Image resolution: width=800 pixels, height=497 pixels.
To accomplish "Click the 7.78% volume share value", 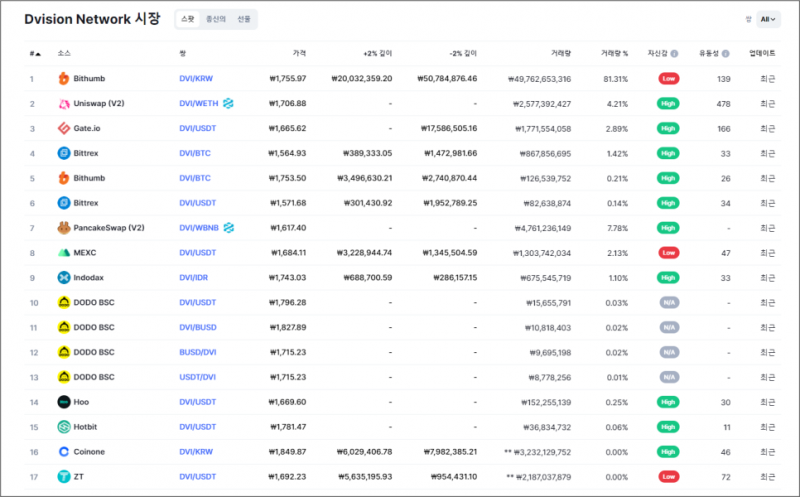I will point(617,228).
